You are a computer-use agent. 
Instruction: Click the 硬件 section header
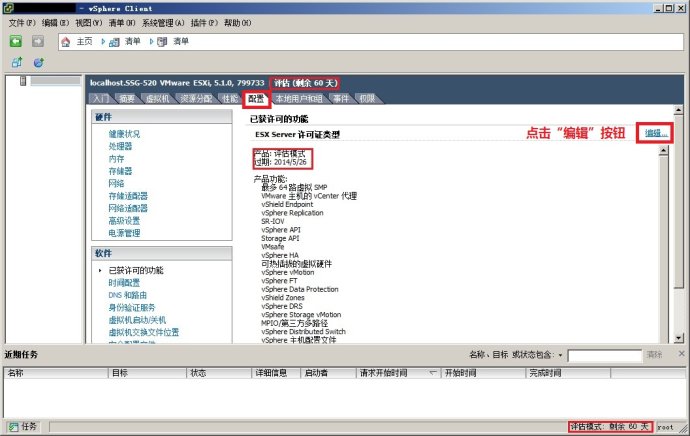tap(161, 117)
